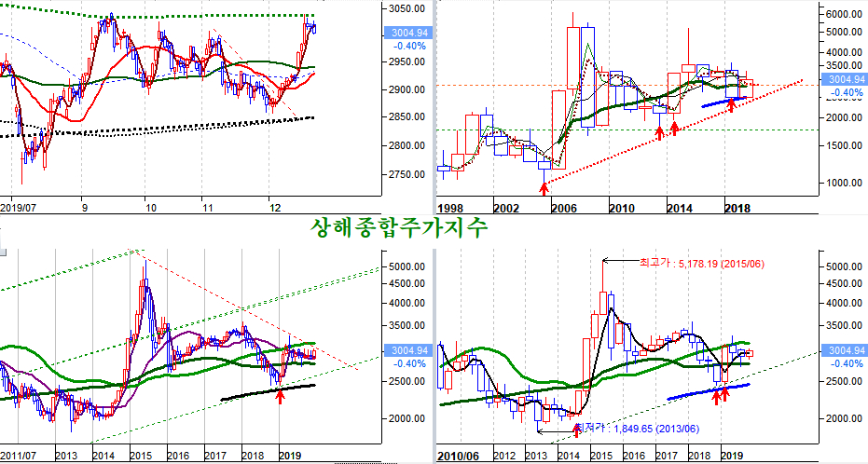
Task: Select the 2015 year label on the 2011/07–2019 chart
Action: [x=141, y=456]
